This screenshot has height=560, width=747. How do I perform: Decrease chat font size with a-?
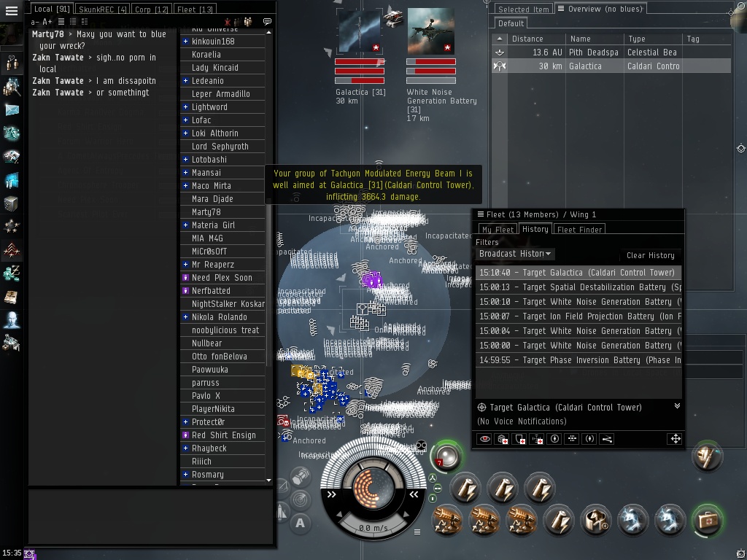[35, 22]
